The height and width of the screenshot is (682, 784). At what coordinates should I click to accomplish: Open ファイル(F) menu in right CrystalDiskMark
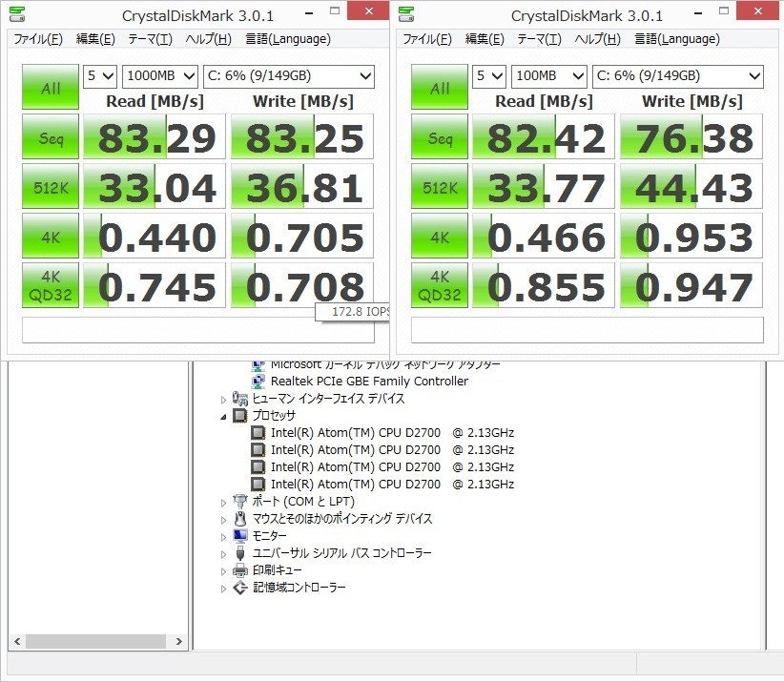point(427,39)
